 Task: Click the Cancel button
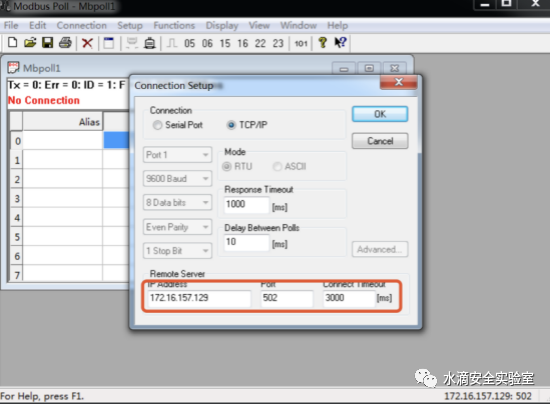click(x=380, y=141)
